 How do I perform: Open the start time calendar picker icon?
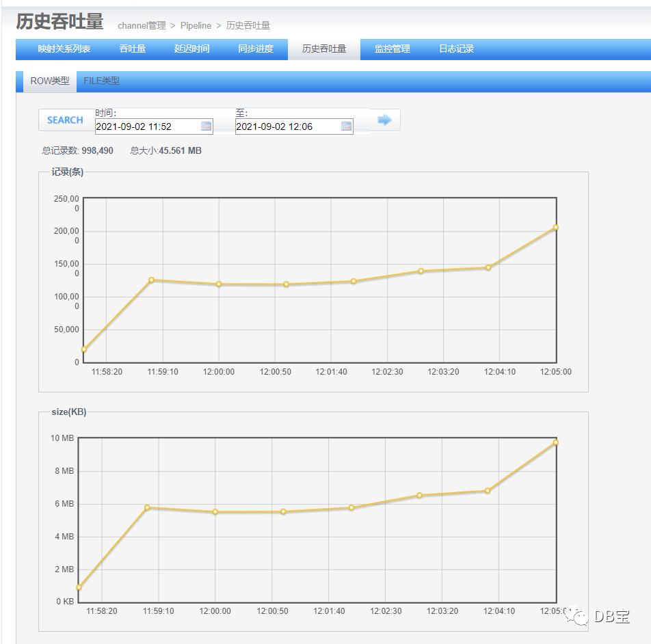click(x=206, y=126)
